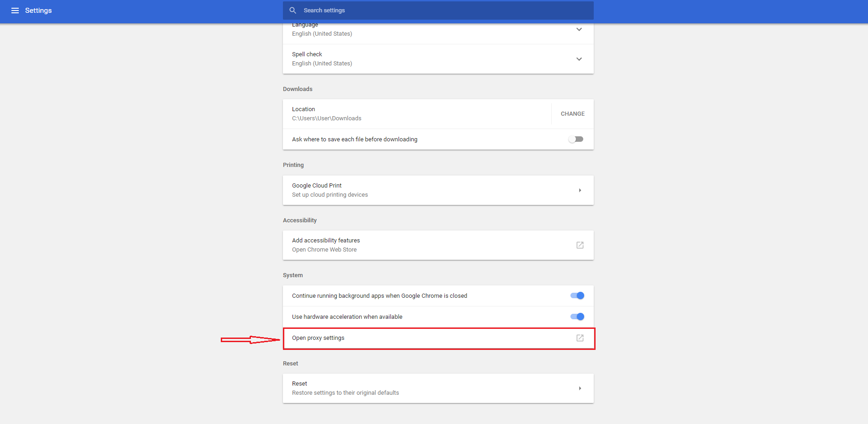Click Set up cloud printing devices text
868x424 pixels.
[330, 195]
